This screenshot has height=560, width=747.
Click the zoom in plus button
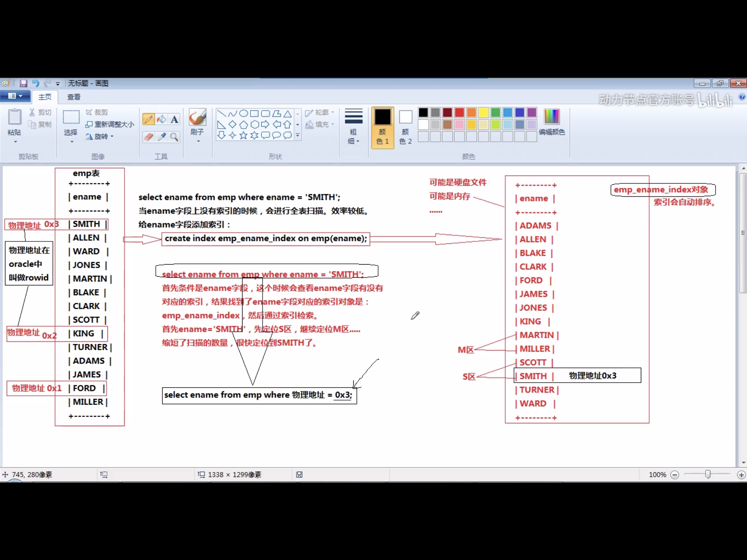click(741, 475)
